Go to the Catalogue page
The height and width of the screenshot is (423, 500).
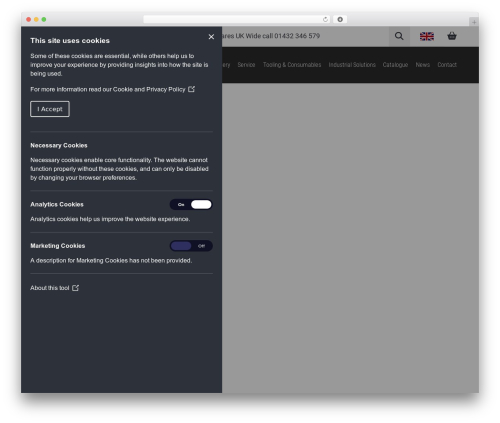(395, 65)
